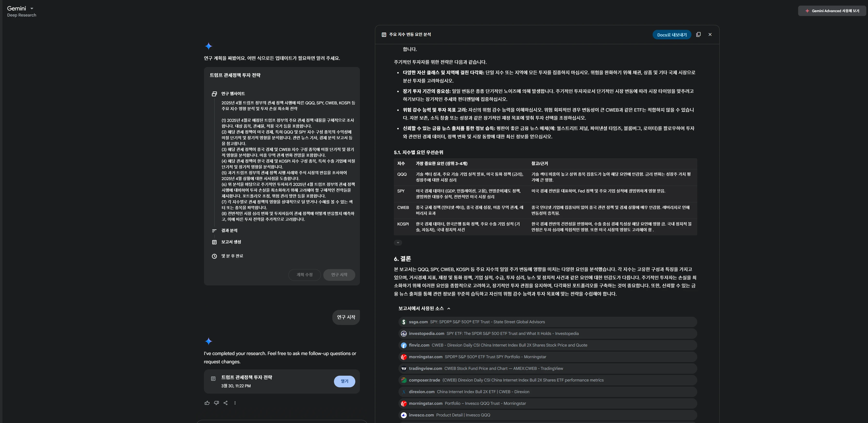Click the 6. 결론 heading
The width and height of the screenshot is (868, 423).
[x=402, y=259]
